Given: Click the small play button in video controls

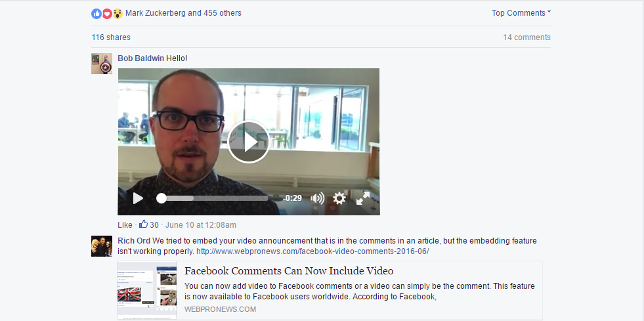Looking at the screenshot, I should point(138,199).
